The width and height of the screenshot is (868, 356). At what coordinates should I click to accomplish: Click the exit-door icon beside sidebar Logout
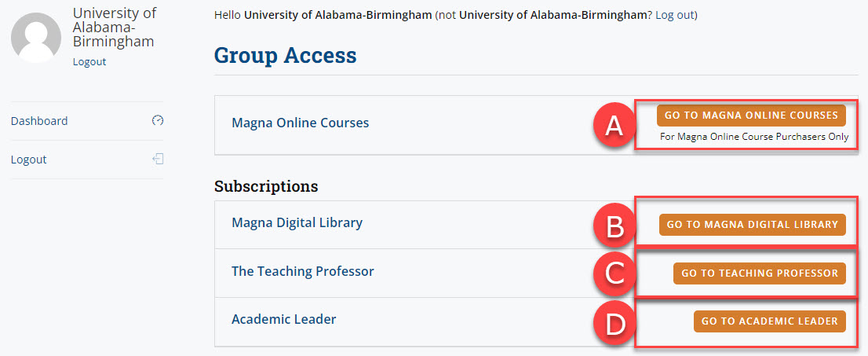[158, 160]
